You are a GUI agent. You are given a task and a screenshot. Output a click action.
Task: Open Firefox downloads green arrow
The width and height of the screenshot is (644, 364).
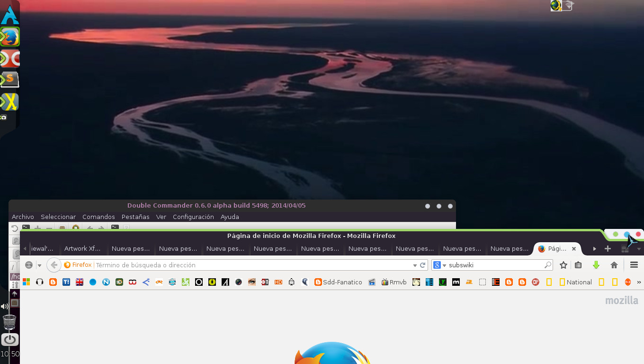pyautogui.click(x=596, y=265)
